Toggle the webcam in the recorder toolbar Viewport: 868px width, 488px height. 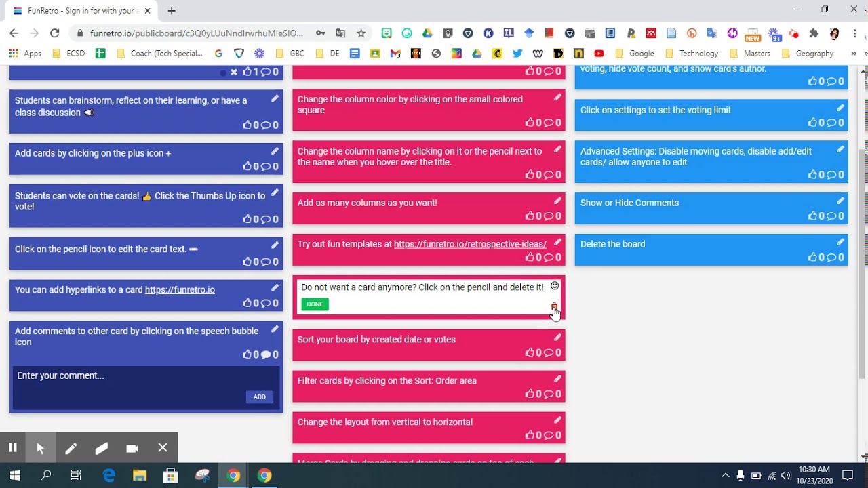pyautogui.click(x=132, y=448)
